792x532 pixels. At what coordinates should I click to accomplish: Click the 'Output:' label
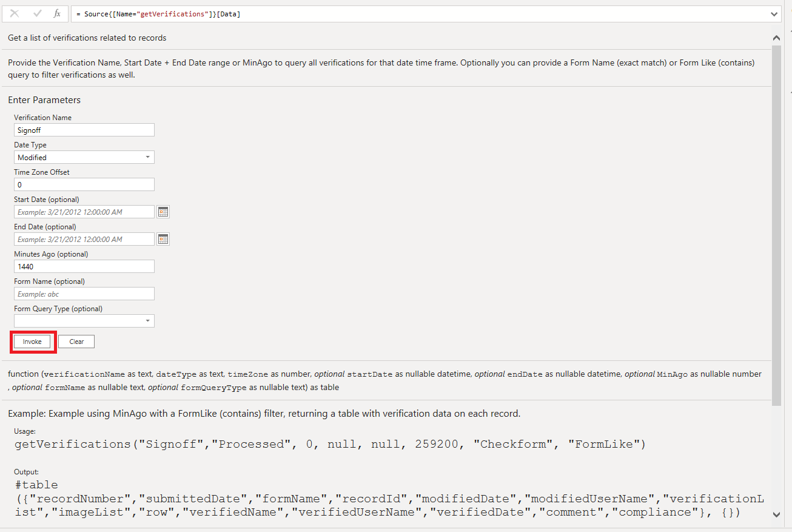click(26, 471)
